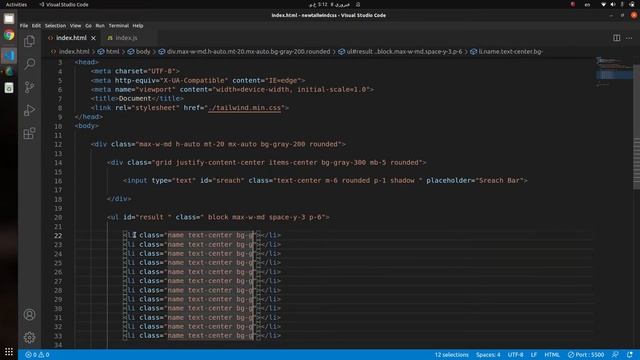This screenshot has height=360, width=640.
Task: Open the clock in the top bar
Action: (329, 4)
